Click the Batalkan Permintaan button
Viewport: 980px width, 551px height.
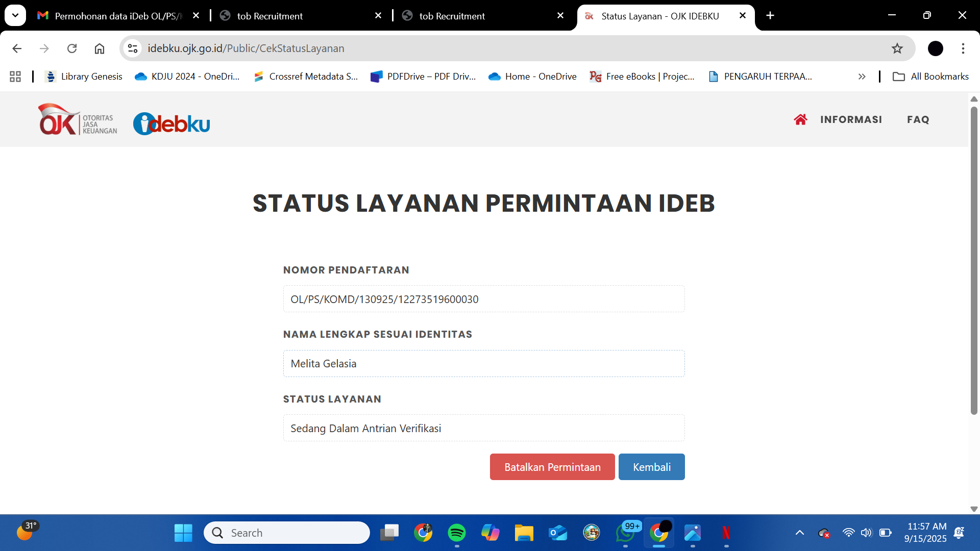[552, 467]
